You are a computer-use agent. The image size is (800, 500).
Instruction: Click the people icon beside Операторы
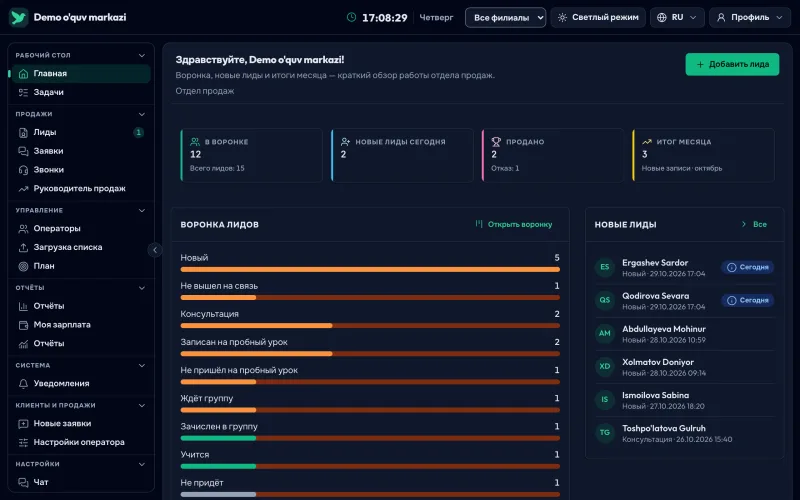(x=23, y=229)
